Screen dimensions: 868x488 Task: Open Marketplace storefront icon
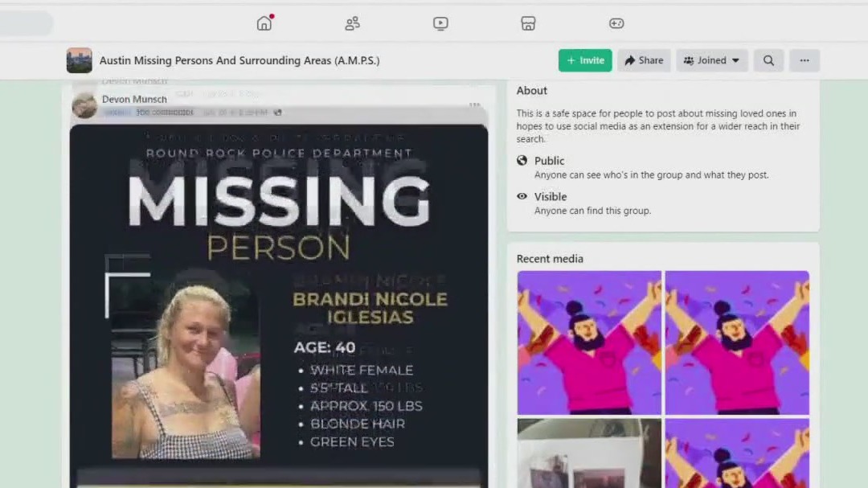pos(528,23)
